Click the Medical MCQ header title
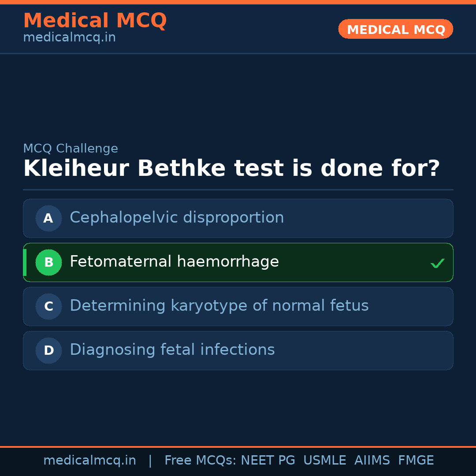The height and width of the screenshot is (476, 476). 95,21
